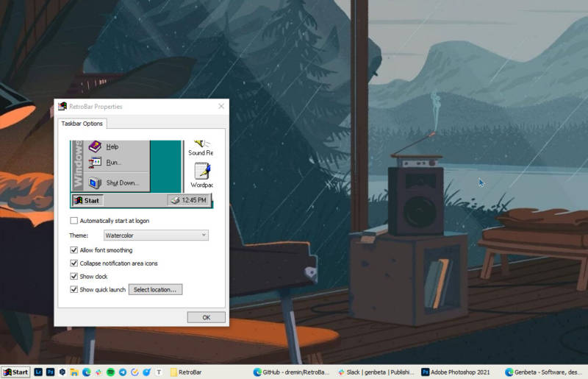Open the Theme dropdown showing Watercolor

point(156,235)
